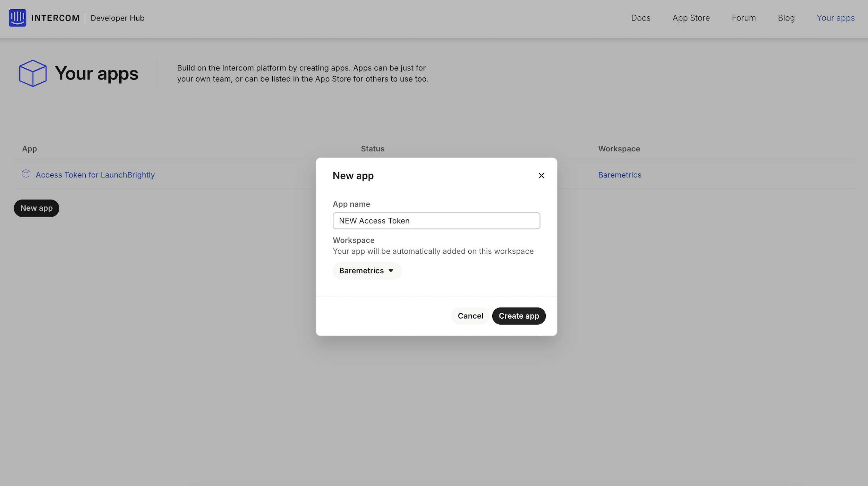
Task: Click the App name input field
Action: click(436, 221)
